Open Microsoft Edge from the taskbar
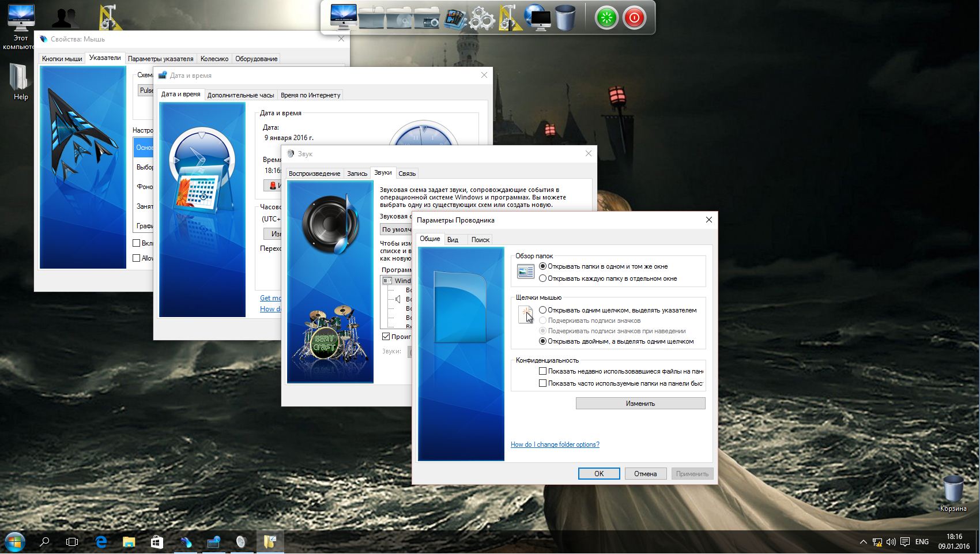Image resolution: width=980 pixels, height=554 pixels. point(101,542)
